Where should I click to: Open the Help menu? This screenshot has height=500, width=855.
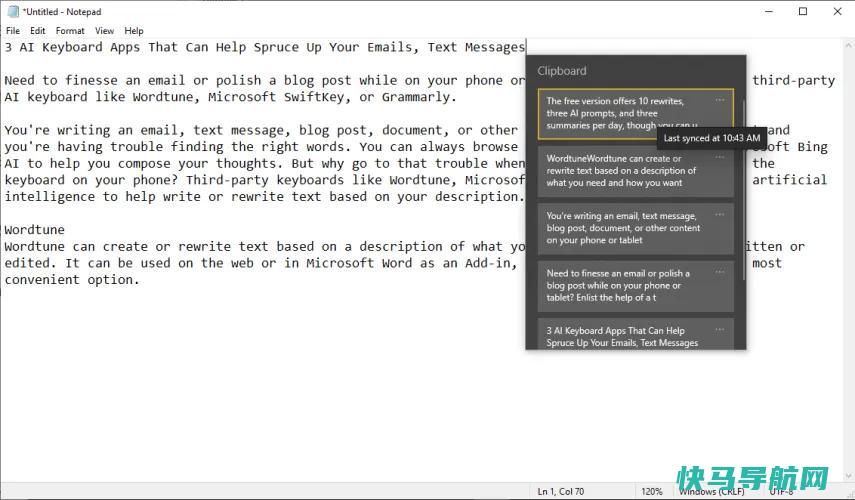[134, 31]
